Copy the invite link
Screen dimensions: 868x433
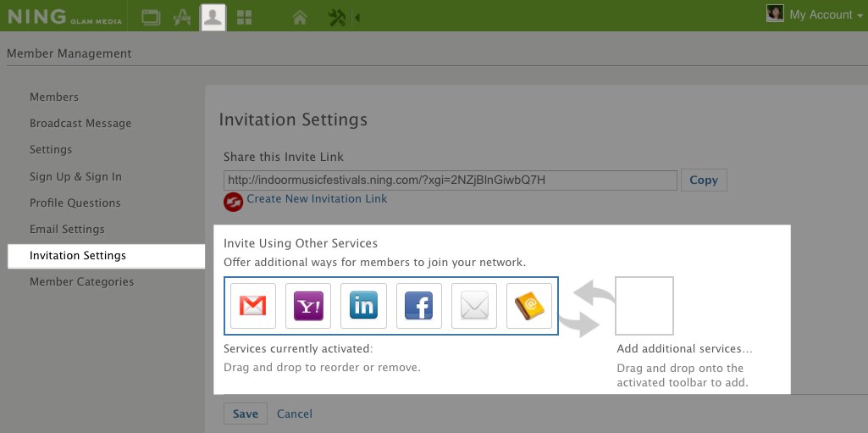(x=704, y=180)
